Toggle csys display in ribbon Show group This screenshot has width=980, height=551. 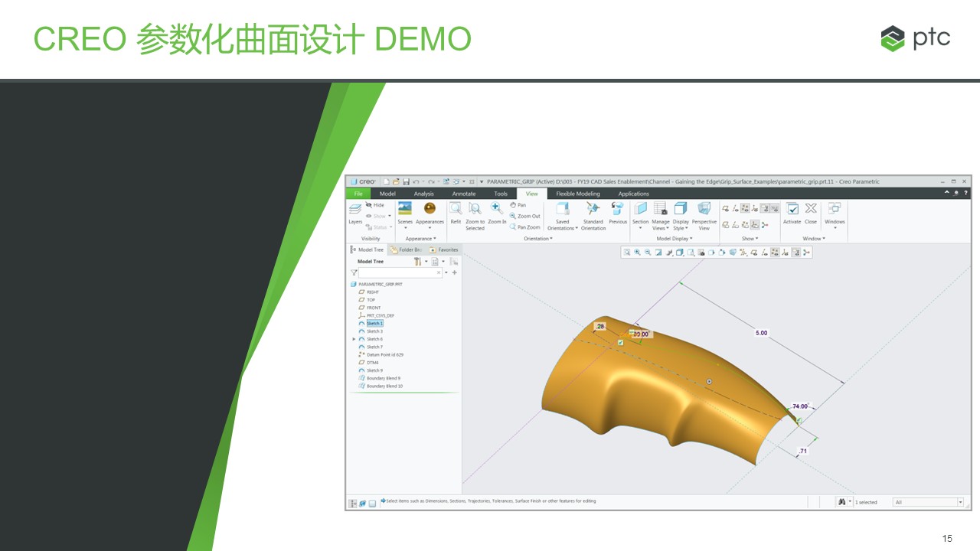[755, 208]
